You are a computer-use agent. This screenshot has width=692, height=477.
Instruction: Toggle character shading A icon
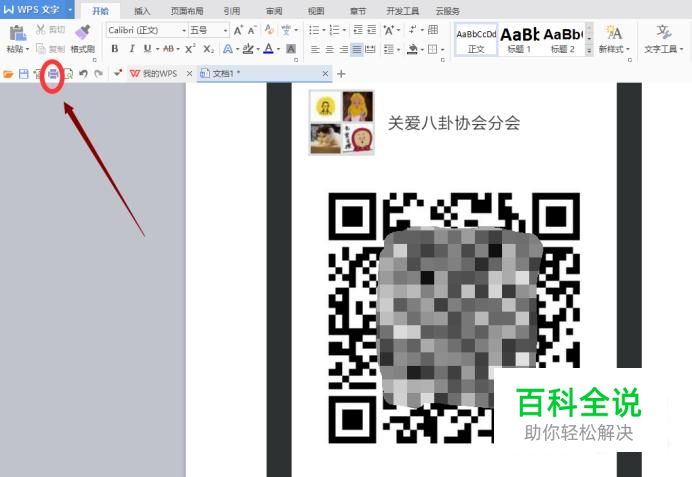[291, 49]
